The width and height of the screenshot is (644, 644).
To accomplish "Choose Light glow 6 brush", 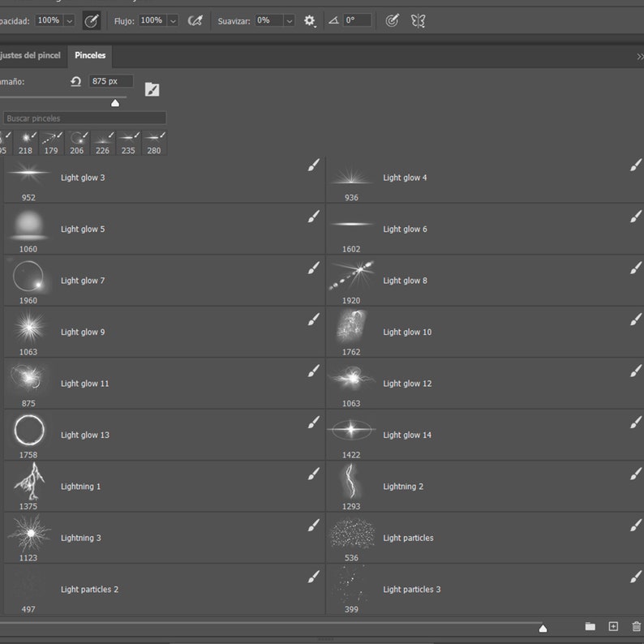I will [x=485, y=230].
